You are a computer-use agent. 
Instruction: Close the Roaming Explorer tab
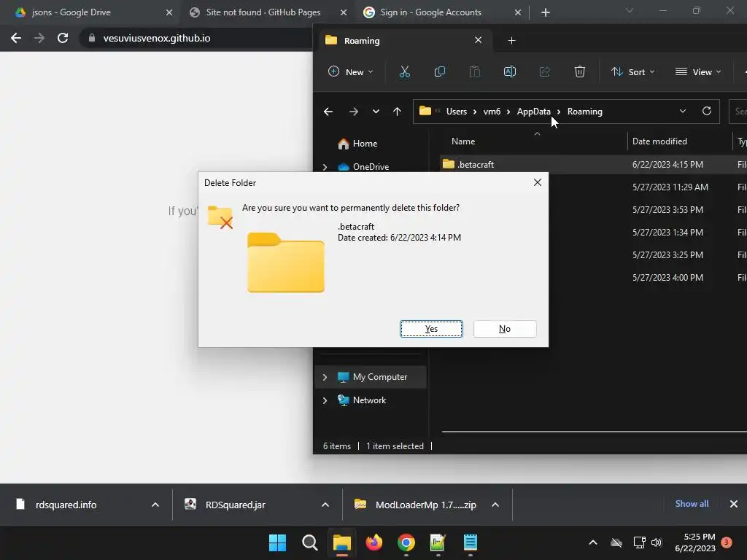pyautogui.click(x=479, y=40)
